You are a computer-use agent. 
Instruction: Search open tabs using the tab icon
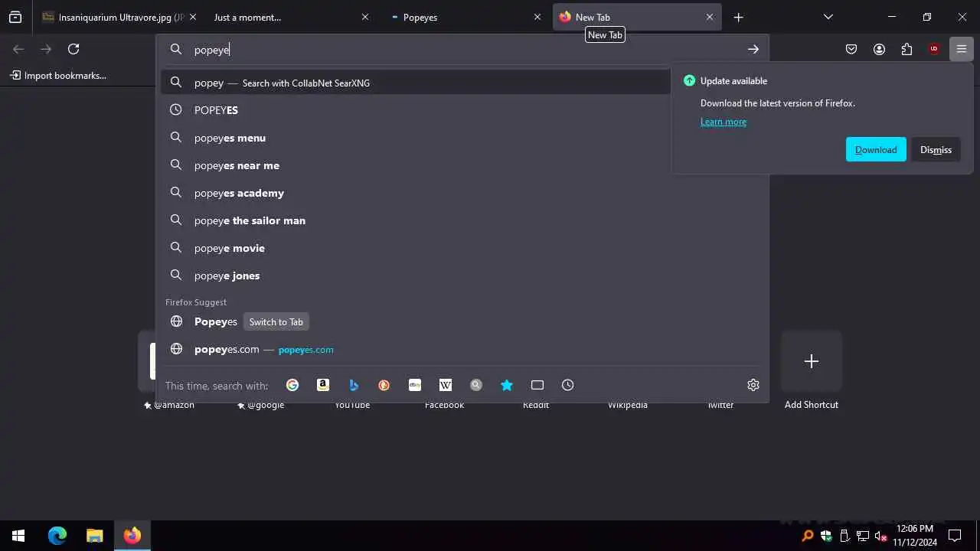click(537, 385)
